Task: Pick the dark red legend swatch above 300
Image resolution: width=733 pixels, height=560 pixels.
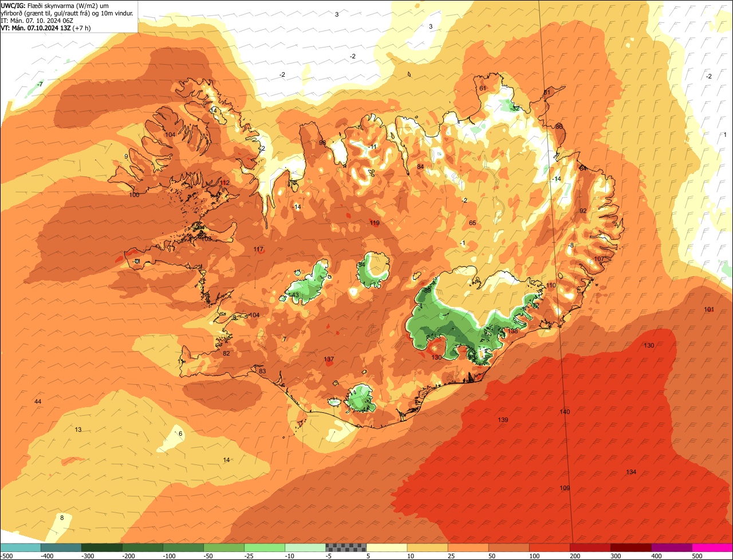Action: 630,547
